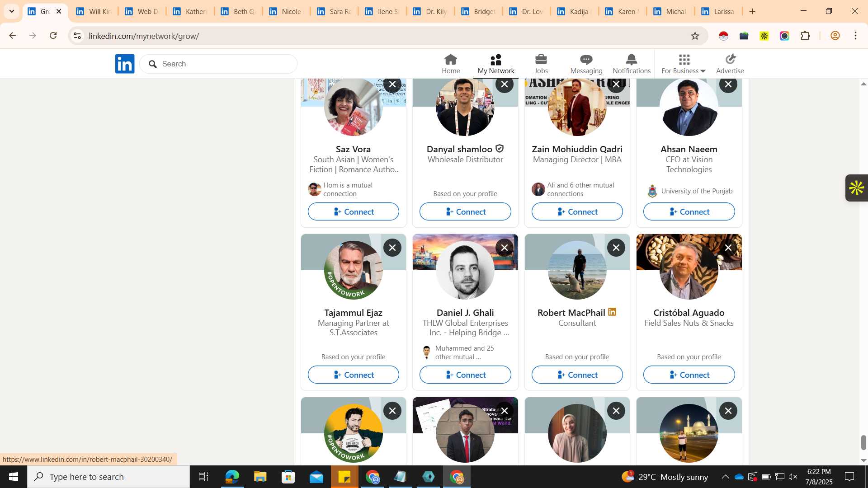This screenshot has height=488, width=868.
Task: Open the tab search dropdown arrow
Action: tap(12, 11)
